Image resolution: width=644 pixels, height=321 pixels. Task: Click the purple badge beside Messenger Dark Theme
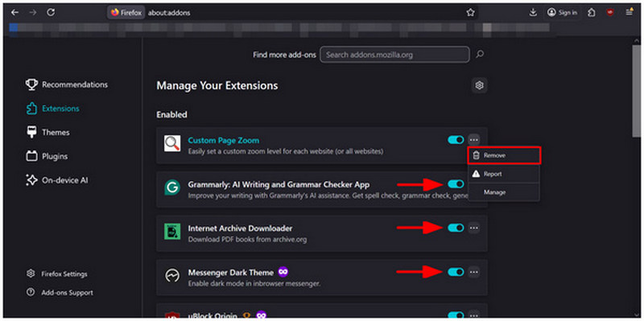click(283, 271)
